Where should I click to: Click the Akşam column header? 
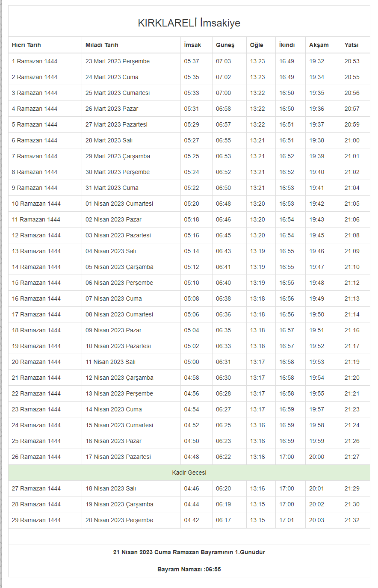coord(319,45)
